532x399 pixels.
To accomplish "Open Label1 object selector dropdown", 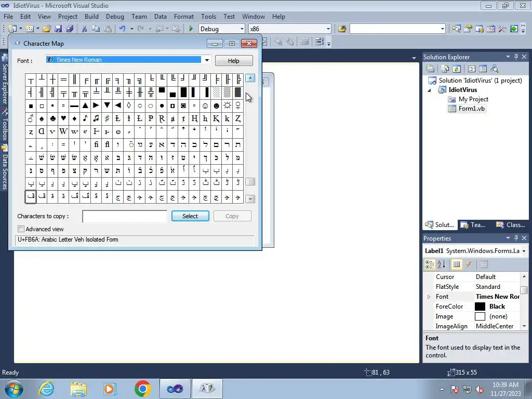I will click(x=524, y=251).
